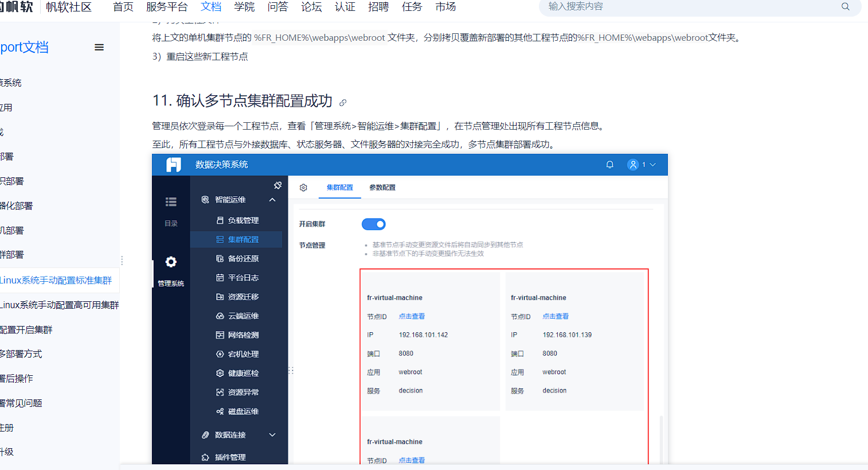Image resolution: width=868 pixels, height=470 pixels.
Task: Open Linux系统手动配置高可用集群 in sidebar
Action: pos(60,305)
